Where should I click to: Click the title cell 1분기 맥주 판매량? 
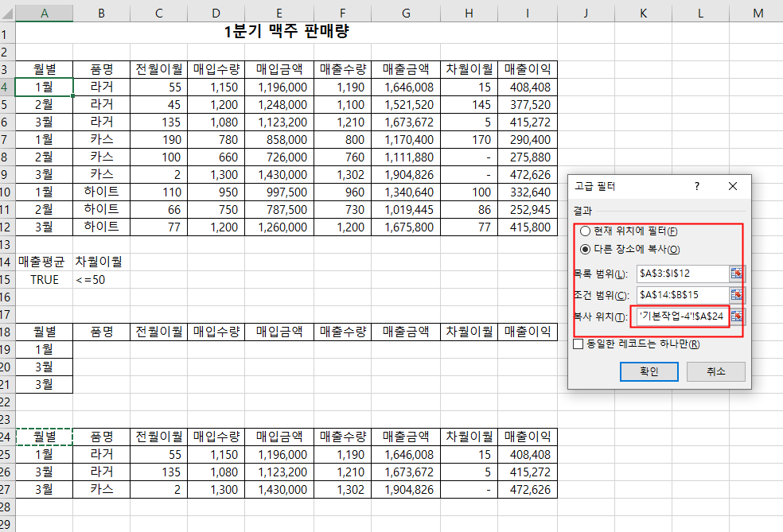pyautogui.click(x=286, y=32)
